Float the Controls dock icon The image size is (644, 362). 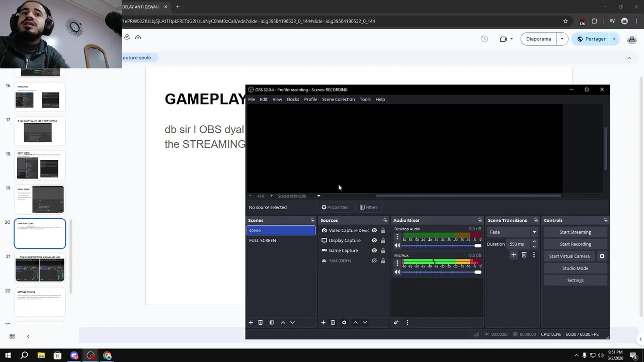605,220
